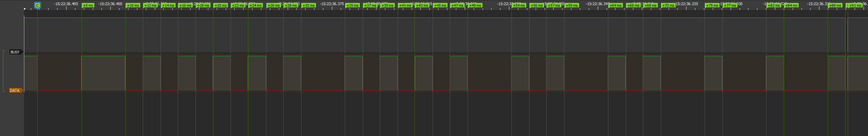Click the +37 ms timeline marker
Image resolution: width=868 pixels, height=136 pixels.
[x=370, y=5]
